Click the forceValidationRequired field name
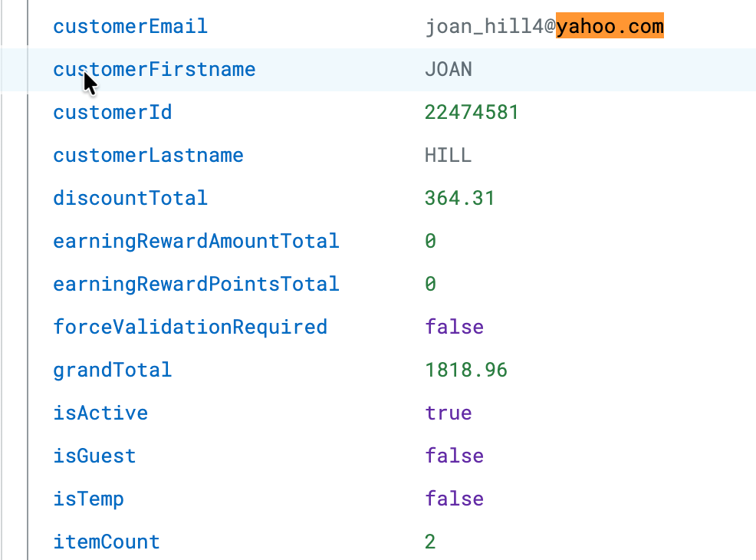Screen dimensions: 756x560 [x=189, y=328]
